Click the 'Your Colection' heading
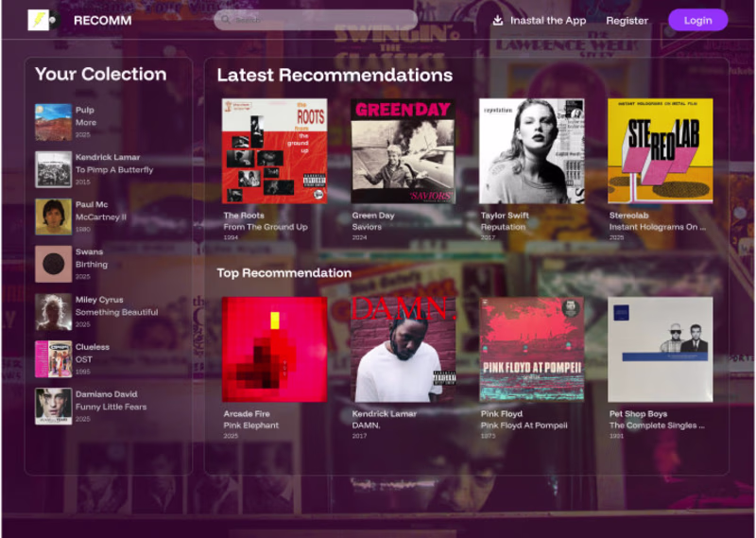The height and width of the screenshot is (538, 756). point(101,74)
